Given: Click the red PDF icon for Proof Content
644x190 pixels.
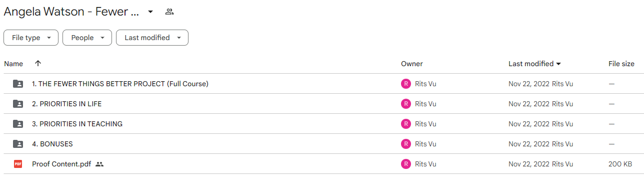Looking at the screenshot, I should point(18,164).
